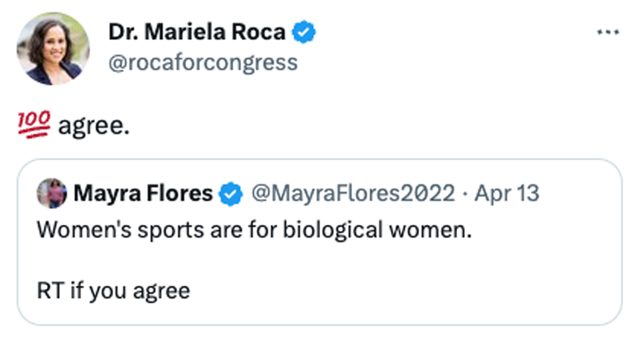
Task: Click the word "RT" in quoted tweet
Action: (x=49, y=291)
